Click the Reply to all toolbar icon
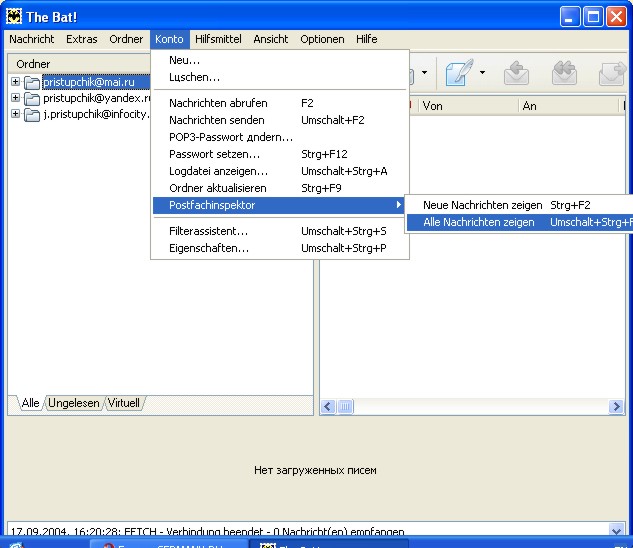 [x=564, y=73]
